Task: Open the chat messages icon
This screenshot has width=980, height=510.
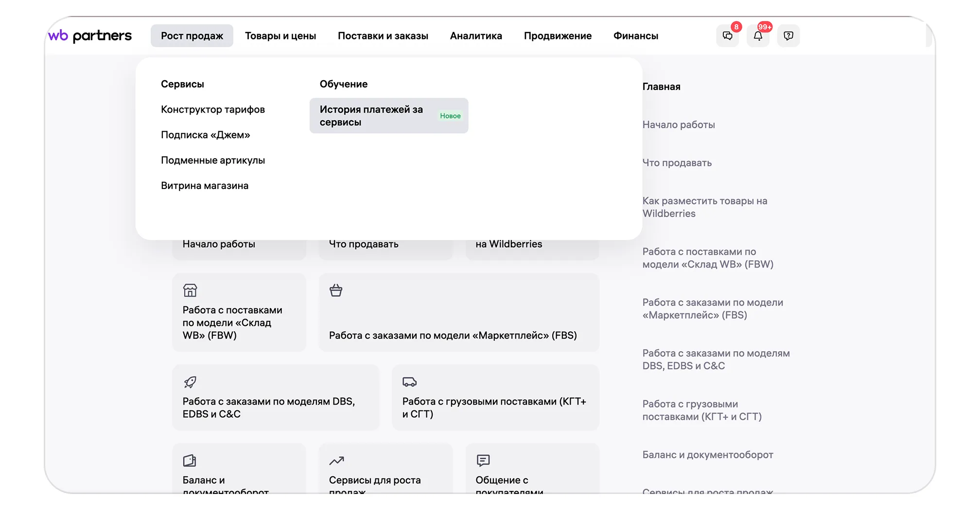Action: (727, 36)
